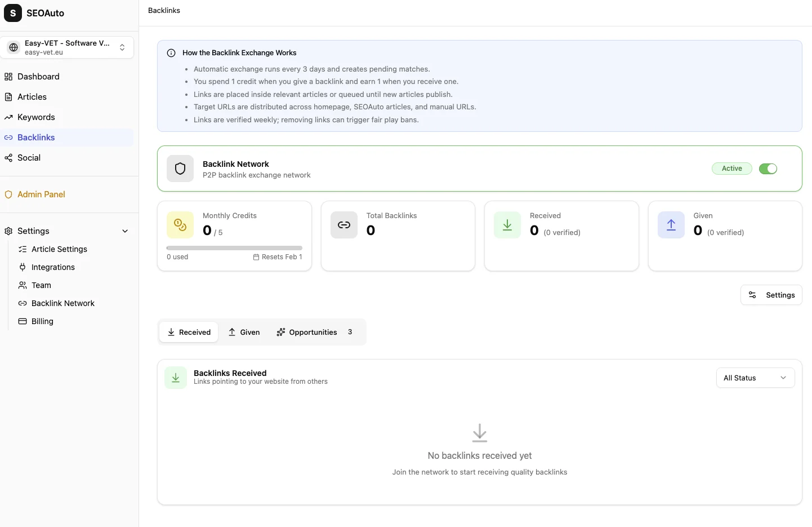Open the All Status filter dropdown
The width and height of the screenshot is (812, 527).
point(755,378)
